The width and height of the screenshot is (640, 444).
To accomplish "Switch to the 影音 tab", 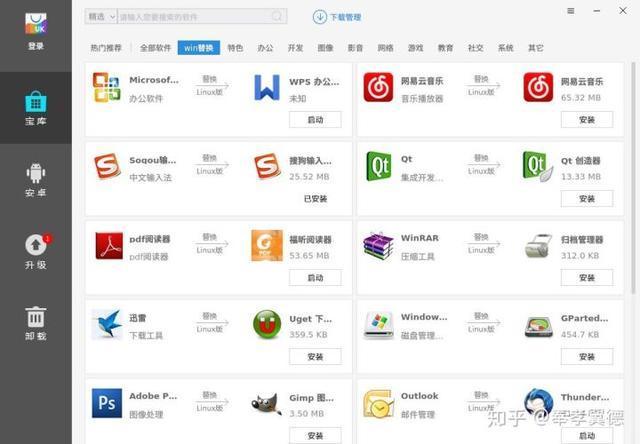I will click(x=356, y=48).
